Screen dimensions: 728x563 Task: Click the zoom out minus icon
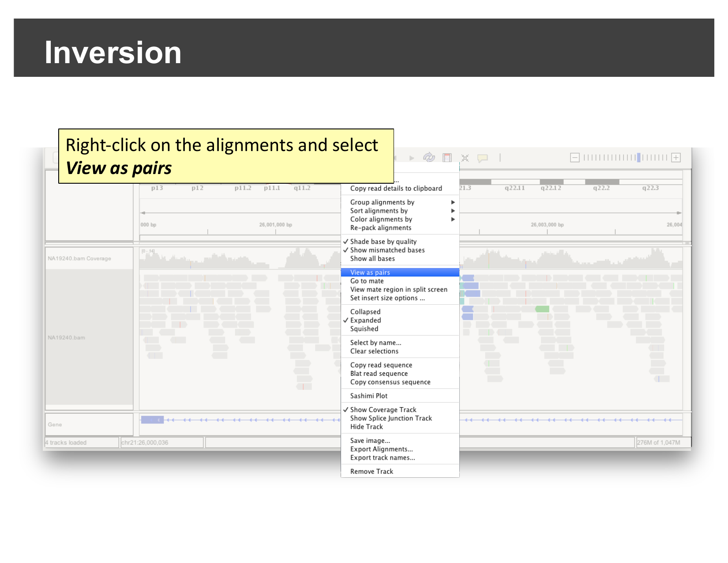pyautogui.click(x=575, y=158)
